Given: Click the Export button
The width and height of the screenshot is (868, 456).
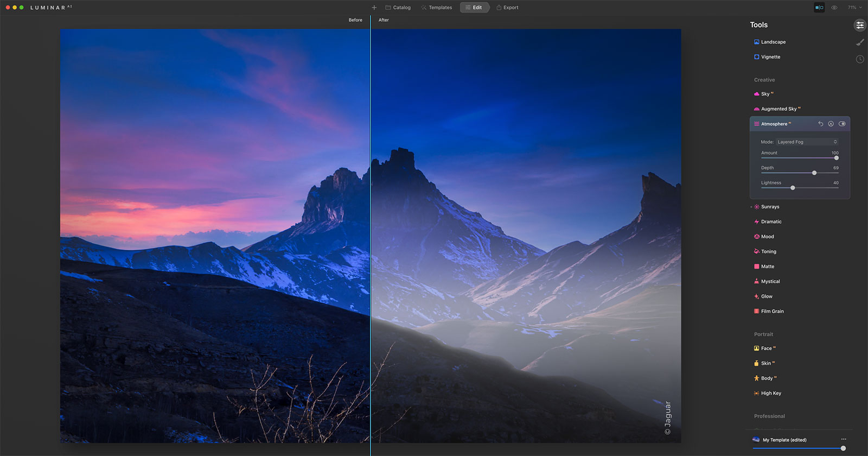Looking at the screenshot, I should pyautogui.click(x=507, y=8).
